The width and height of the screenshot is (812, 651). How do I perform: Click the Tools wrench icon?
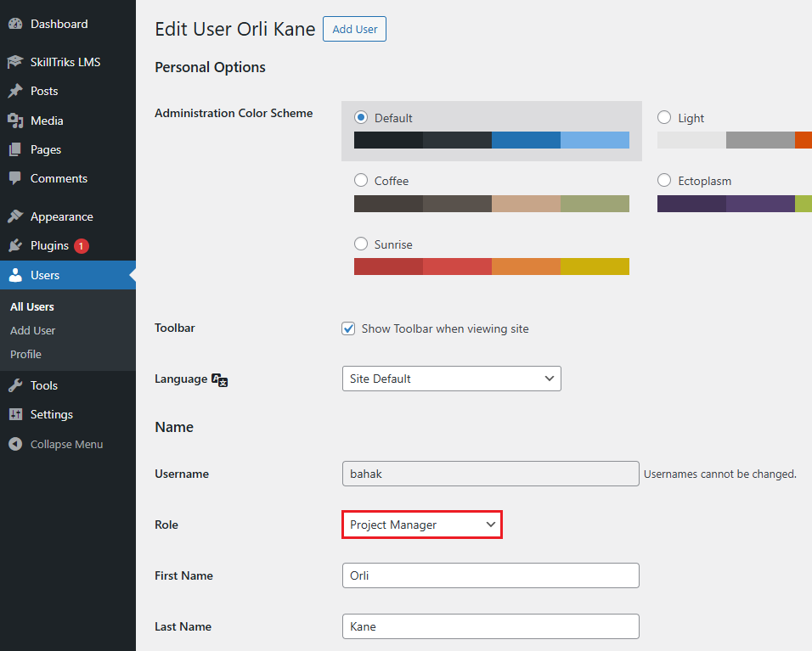point(15,385)
